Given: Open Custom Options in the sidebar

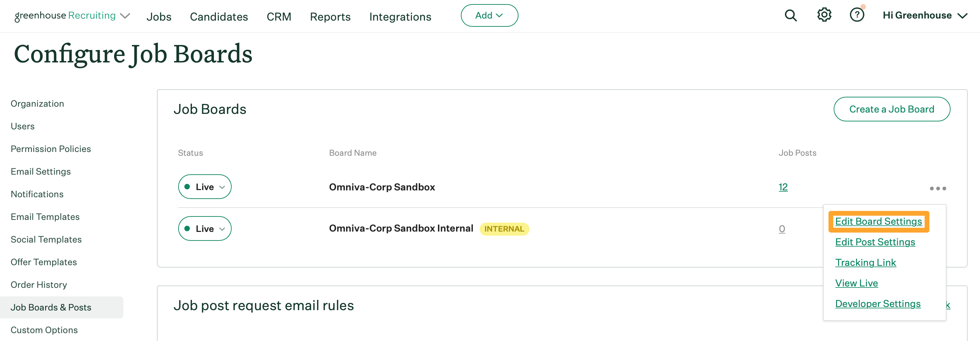Looking at the screenshot, I should (44, 330).
